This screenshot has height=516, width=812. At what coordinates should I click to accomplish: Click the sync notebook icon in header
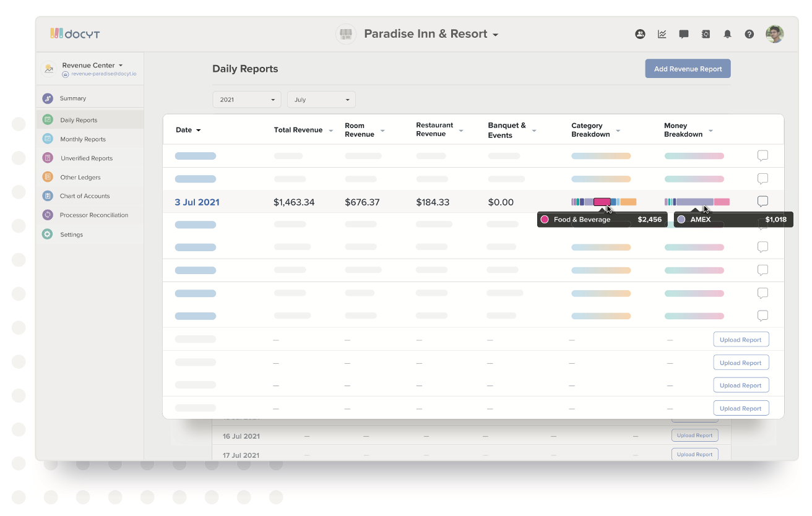point(706,34)
